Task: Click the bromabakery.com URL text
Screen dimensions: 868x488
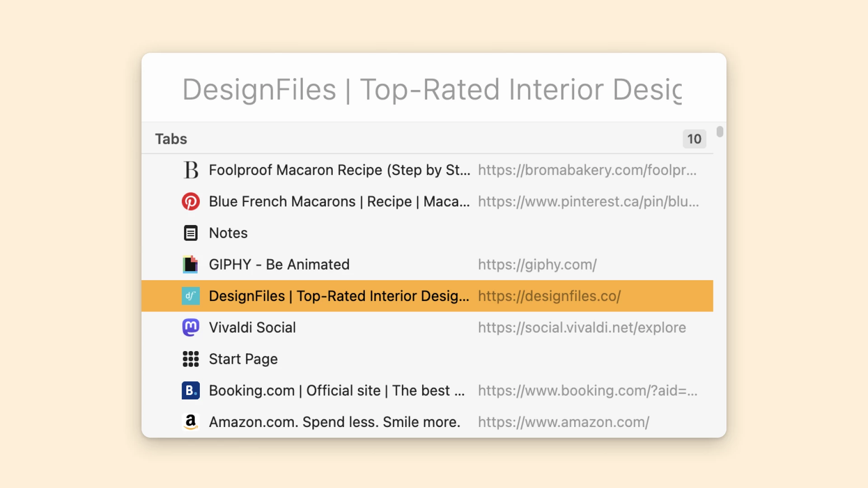Action: tap(587, 170)
